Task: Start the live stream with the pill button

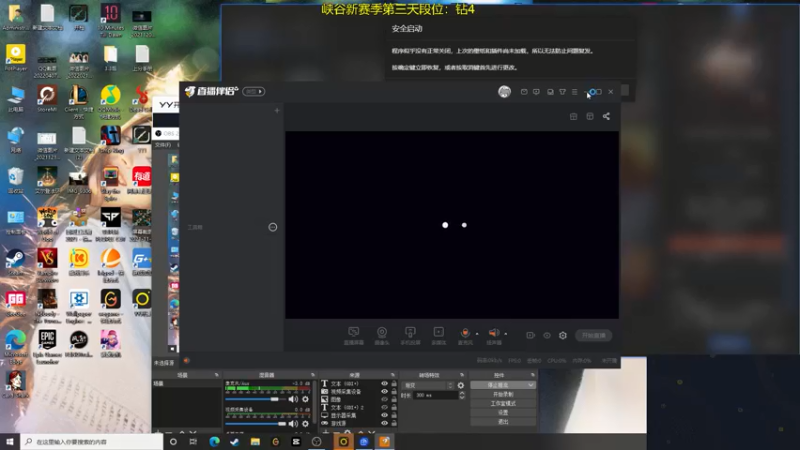Action: [x=594, y=335]
